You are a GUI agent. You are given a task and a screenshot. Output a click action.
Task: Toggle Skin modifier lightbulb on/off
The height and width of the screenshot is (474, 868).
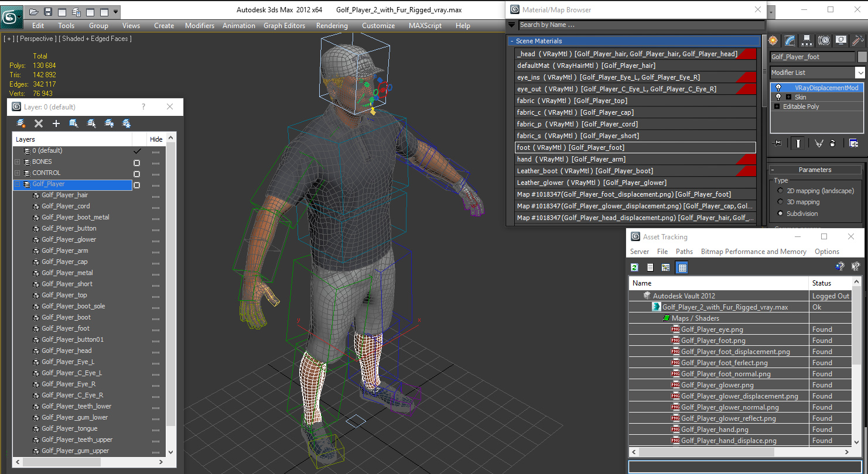click(778, 97)
